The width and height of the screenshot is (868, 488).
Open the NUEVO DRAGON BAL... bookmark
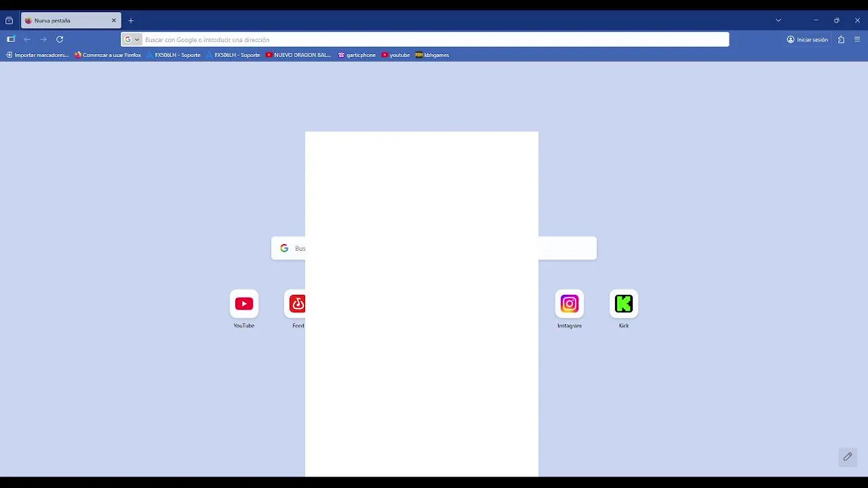tap(298, 55)
